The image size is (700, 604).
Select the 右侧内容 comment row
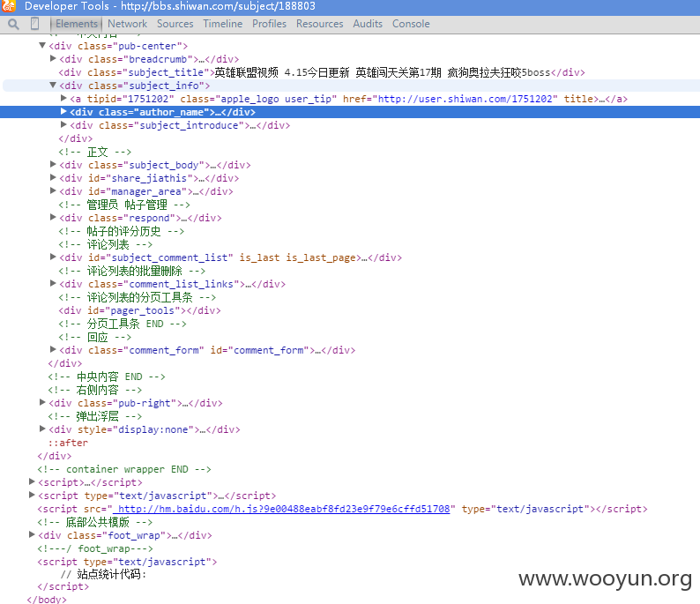(94, 390)
